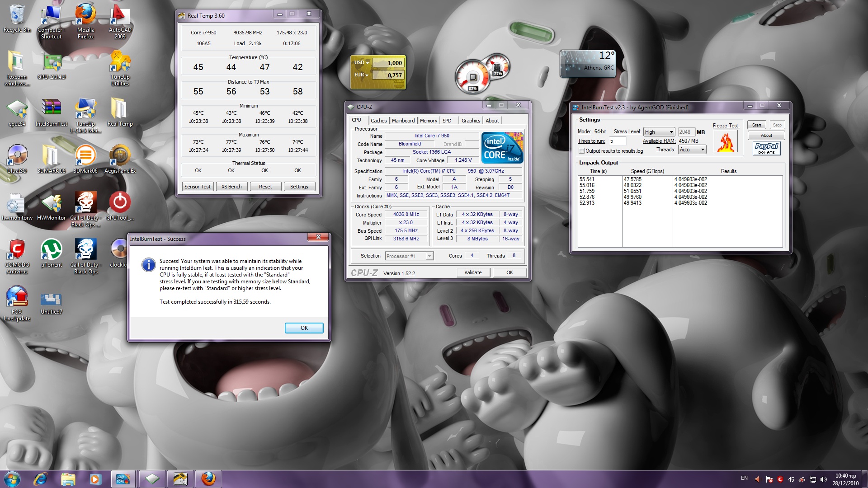Open 3DMARK 06 folder desktop icon
Screen dimensions: 868x488
point(52,159)
